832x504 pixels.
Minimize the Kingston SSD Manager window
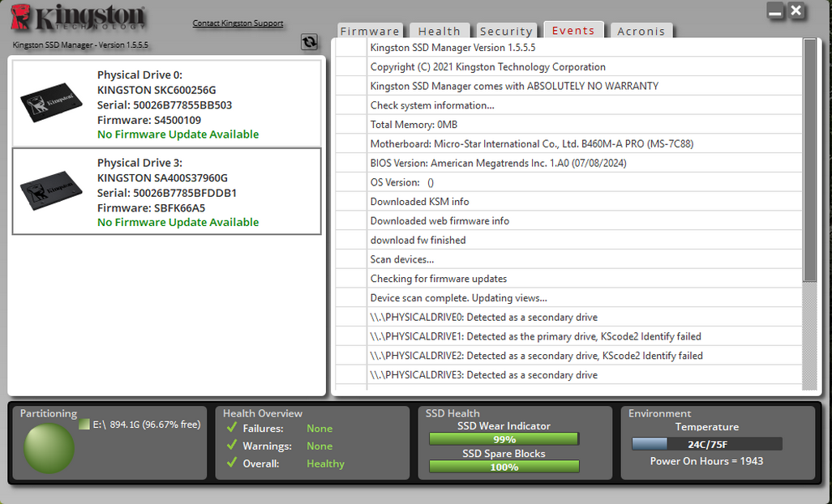pyautogui.click(x=776, y=12)
